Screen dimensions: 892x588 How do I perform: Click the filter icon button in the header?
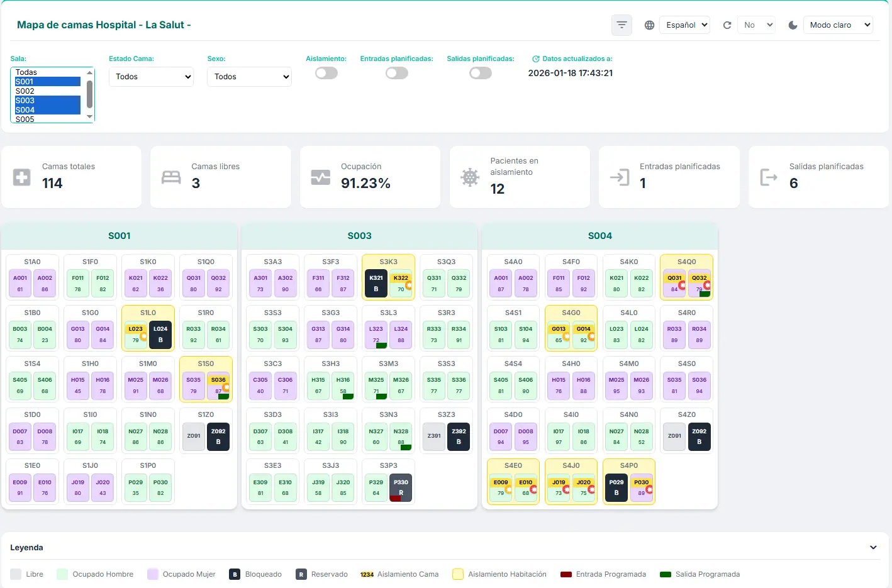tap(622, 25)
